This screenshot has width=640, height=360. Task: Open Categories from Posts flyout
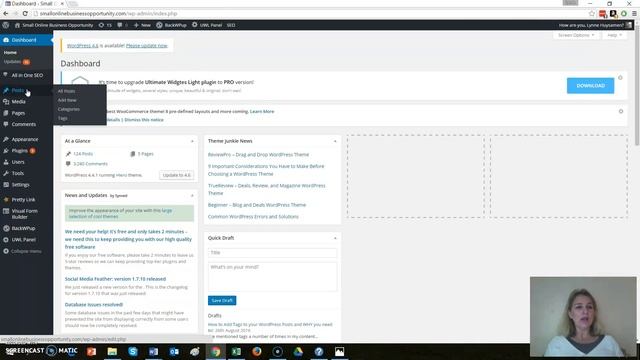(69, 109)
